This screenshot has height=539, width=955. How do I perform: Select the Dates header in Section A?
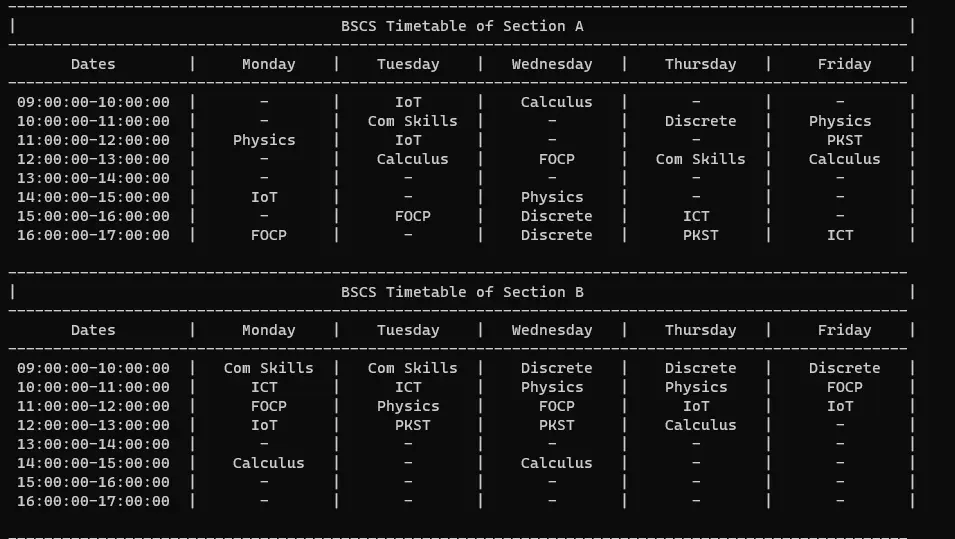pyautogui.click(x=93, y=64)
